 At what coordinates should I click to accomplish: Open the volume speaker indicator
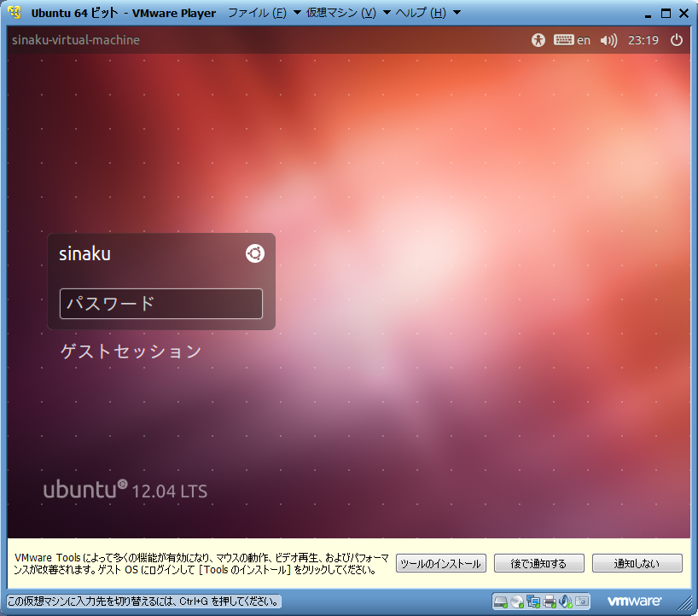(x=608, y=40)
